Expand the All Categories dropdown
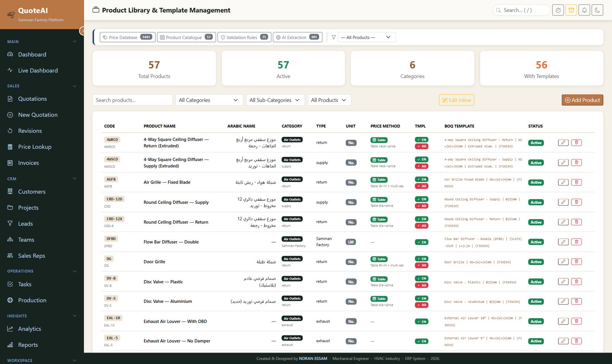The width and height of the screenshot is (612, 364). coord(209,100)
